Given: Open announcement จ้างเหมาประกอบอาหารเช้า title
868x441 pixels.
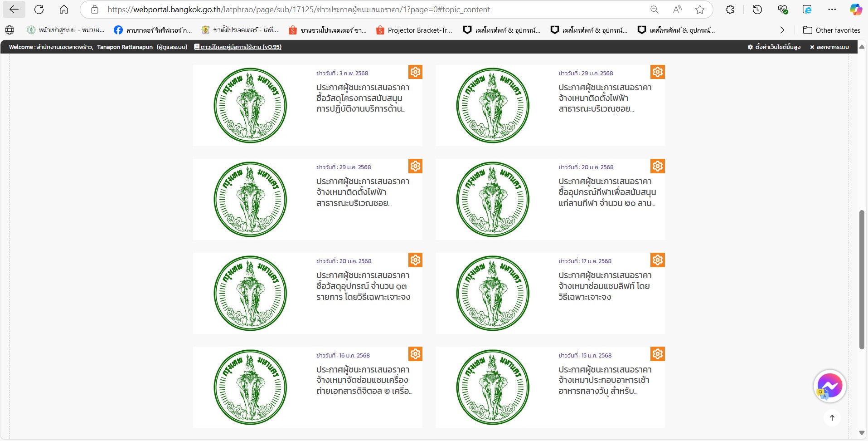Looking at the screenshot, I should pyautogui.click(x=605, y=380).
